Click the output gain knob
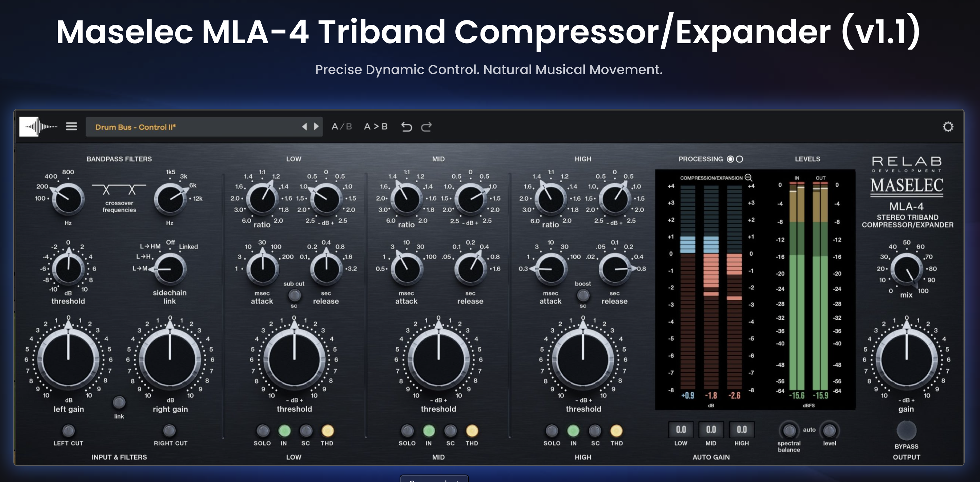 (x=907, y=360)
